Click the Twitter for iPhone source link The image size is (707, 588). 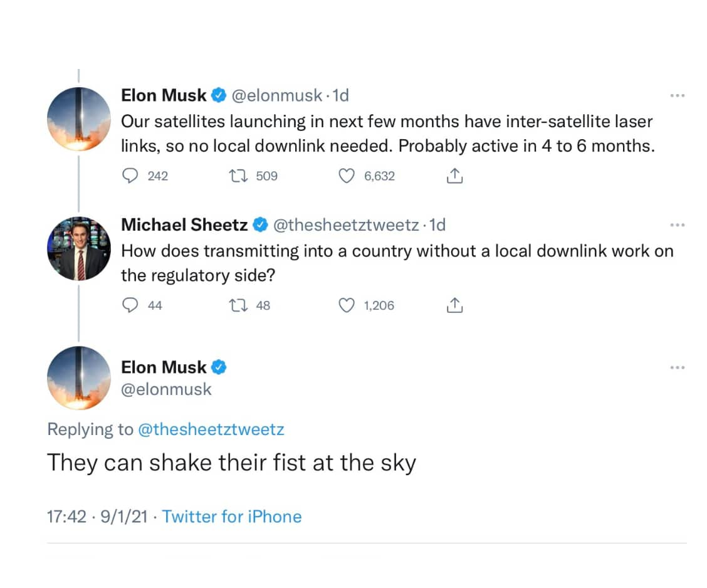(x=232, y=517)
